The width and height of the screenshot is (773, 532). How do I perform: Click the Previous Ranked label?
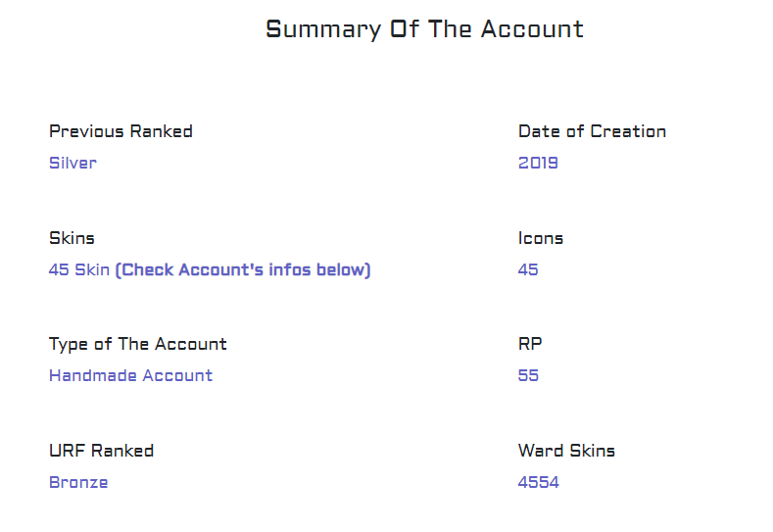coord(121,131)
